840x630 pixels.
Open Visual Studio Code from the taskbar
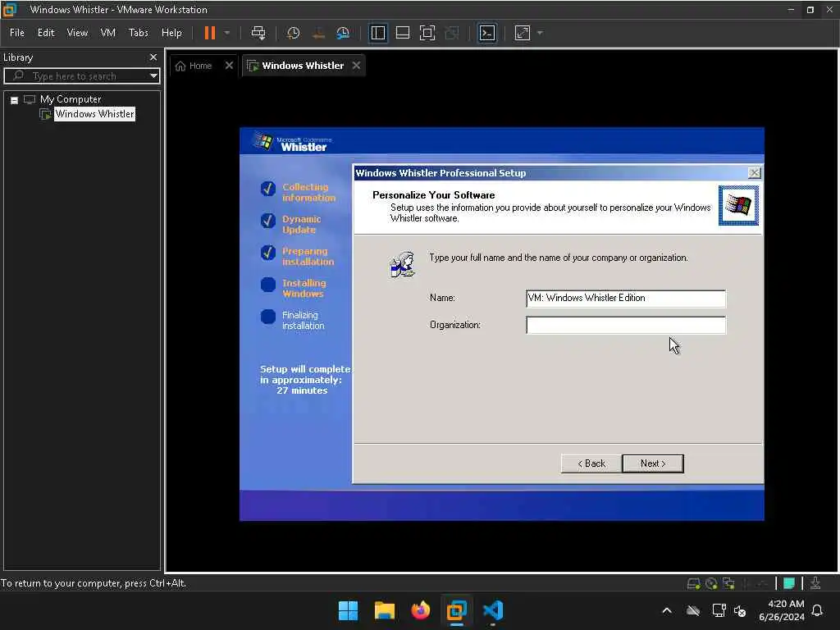[493, 610]
